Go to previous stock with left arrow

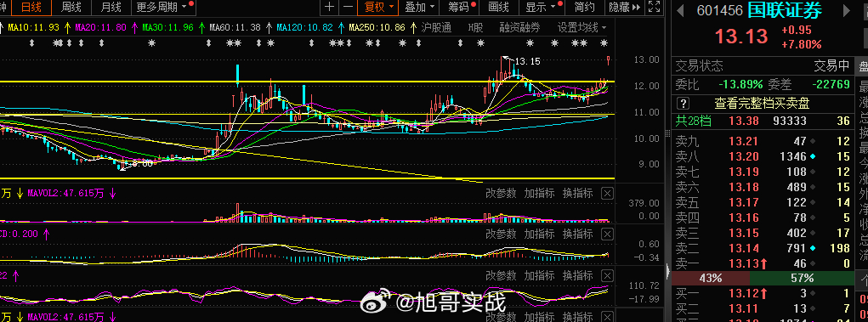pyautogui.click(x=680, y=10)
